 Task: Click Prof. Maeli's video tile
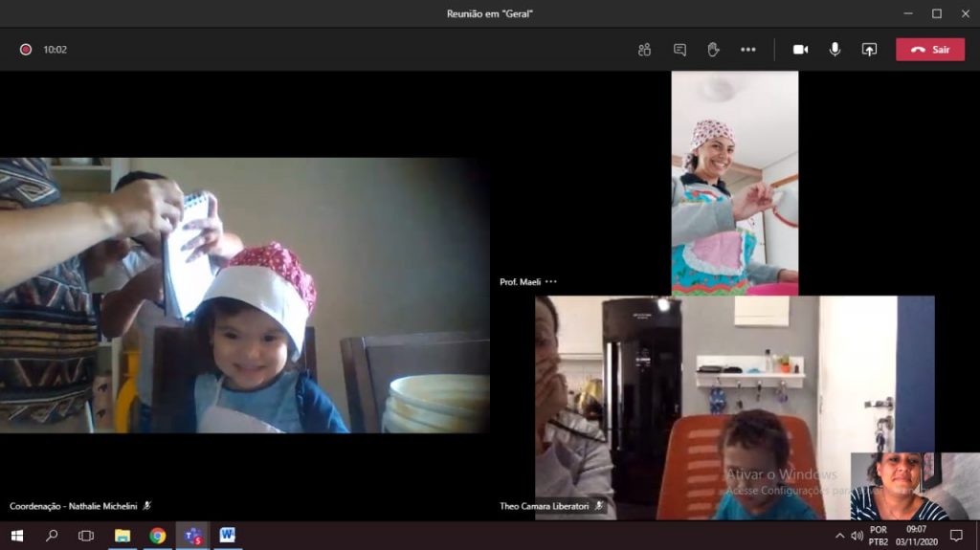[x=734, y=182]
